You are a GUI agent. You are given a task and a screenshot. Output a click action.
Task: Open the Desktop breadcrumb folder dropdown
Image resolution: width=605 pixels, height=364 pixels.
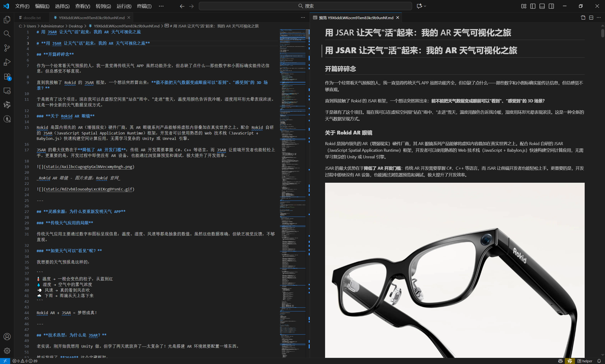pyautogui.click(x=76, y=26)
